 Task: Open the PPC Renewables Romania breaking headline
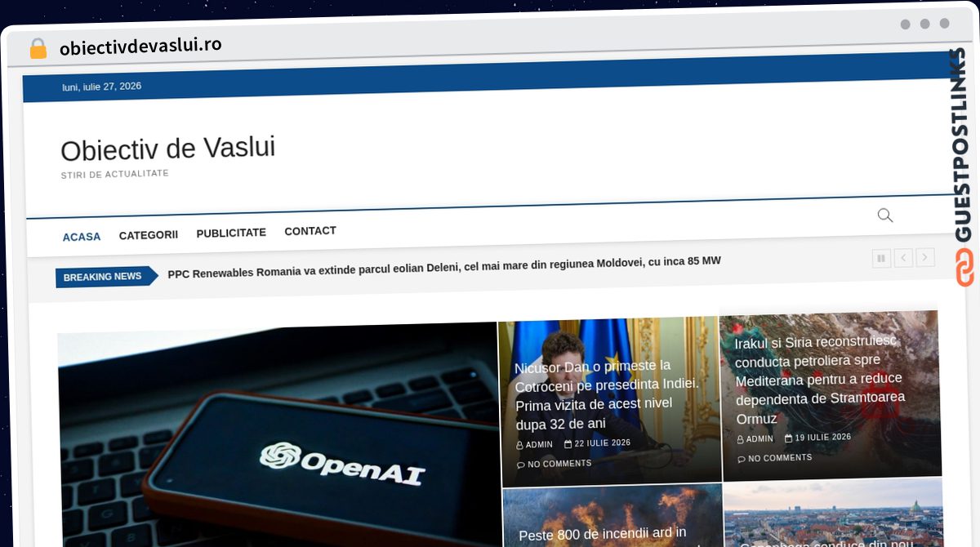click(444, 266)
